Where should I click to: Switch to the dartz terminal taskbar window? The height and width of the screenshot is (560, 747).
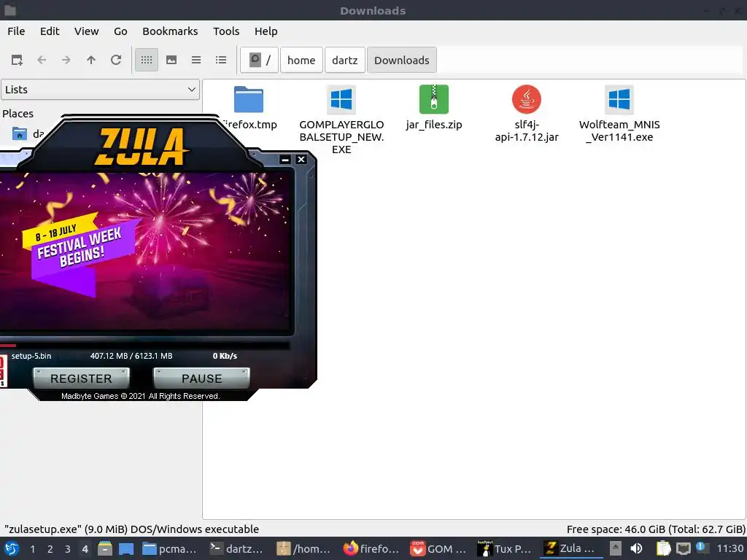[236, 548]
